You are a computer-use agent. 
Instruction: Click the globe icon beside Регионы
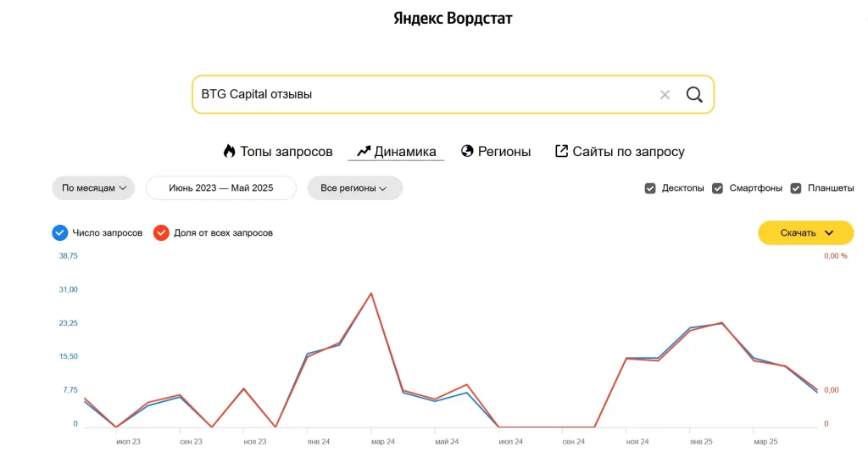(x=467, y=151)
